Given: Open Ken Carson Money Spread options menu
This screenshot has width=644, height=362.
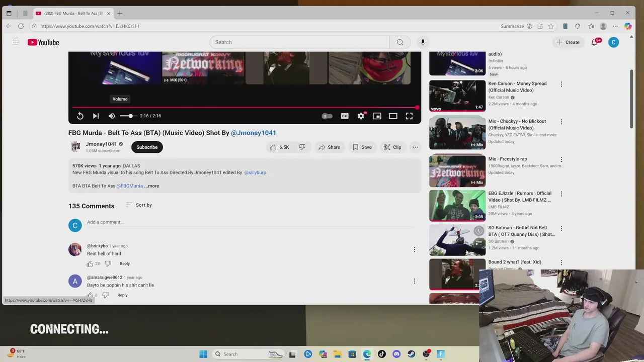Looking at the screenshot, I should pyautogui.click(x=561, y=84).
